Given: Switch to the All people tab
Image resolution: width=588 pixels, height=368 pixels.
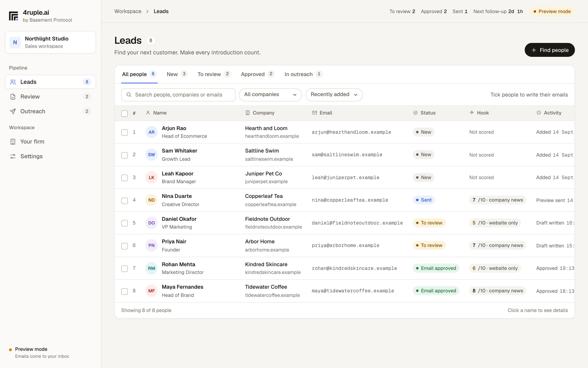Looking at the screenshot, I should coord(139,74).
